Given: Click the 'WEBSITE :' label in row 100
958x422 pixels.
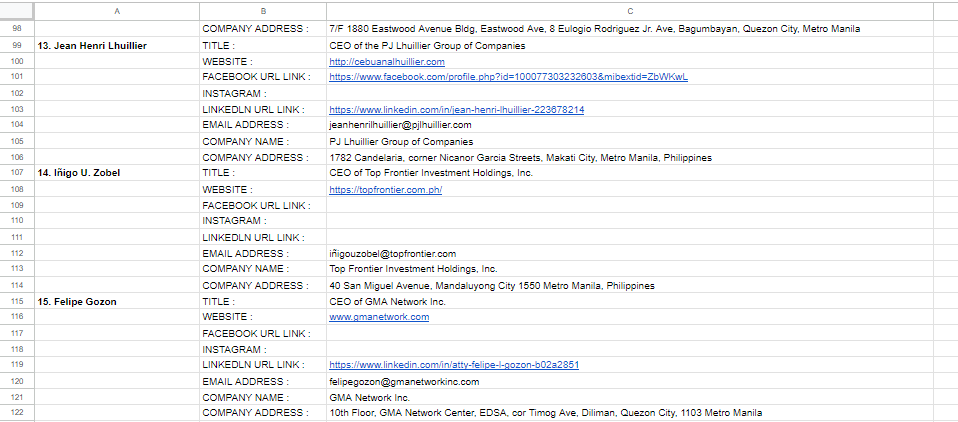Looking at the screenshot, I should pyautogui.click(x=227, y=62).
